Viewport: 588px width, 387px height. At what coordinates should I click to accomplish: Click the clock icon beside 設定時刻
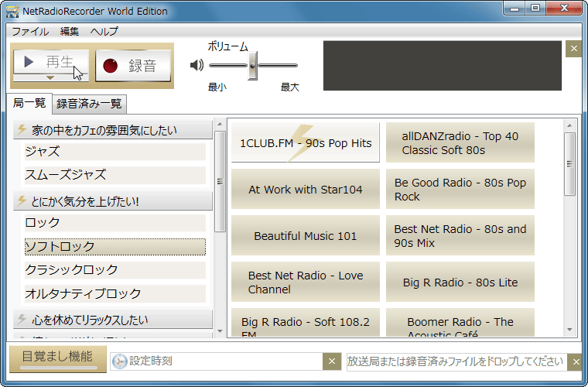pos(120,361)
